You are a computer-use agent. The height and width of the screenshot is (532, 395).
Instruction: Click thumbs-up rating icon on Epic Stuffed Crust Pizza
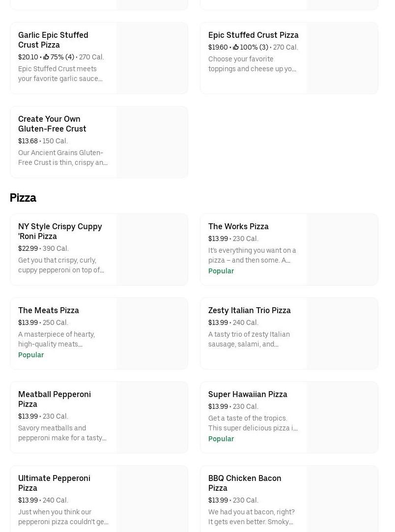(236, 48)
